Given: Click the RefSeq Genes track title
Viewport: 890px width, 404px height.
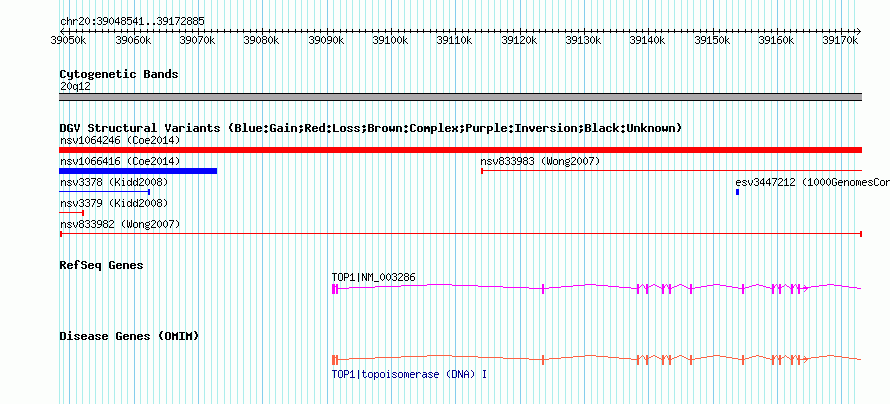Looking at the screenshot, I should 101,265.
